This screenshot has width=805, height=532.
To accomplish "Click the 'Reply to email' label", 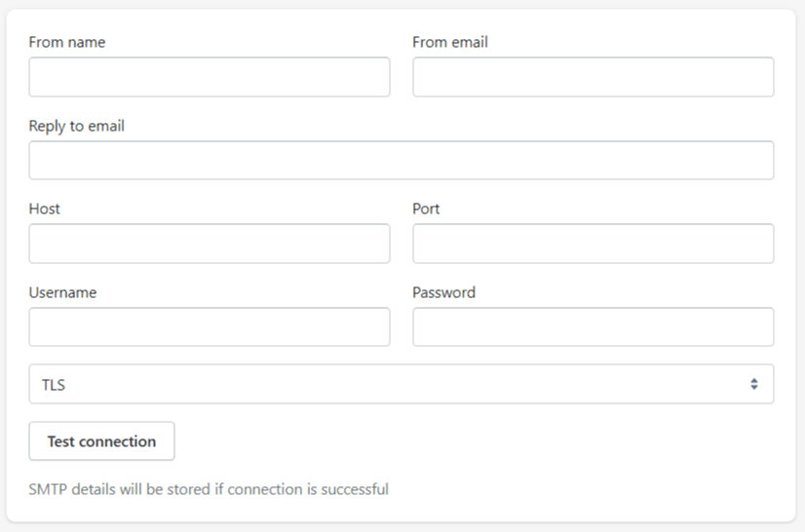I will [77, 126].
